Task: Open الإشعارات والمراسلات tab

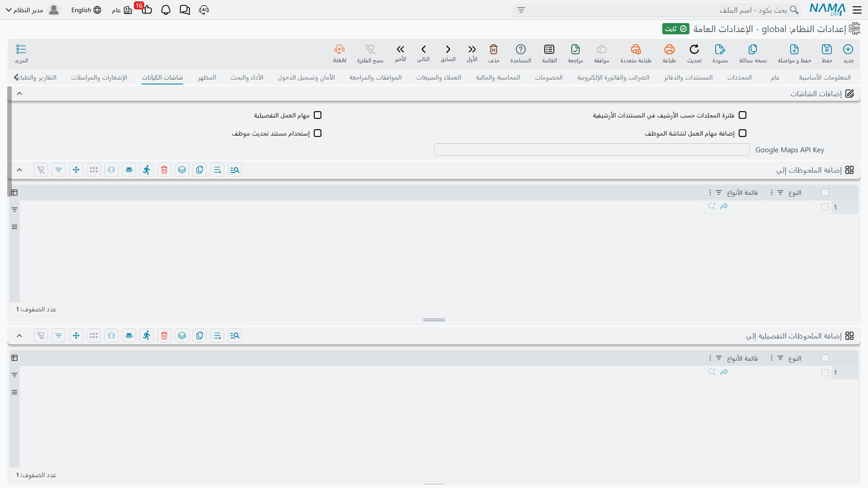Action: [99, 77]
